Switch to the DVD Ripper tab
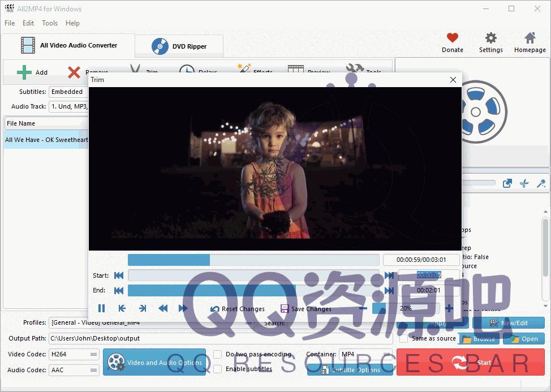 tap(179, 45)
